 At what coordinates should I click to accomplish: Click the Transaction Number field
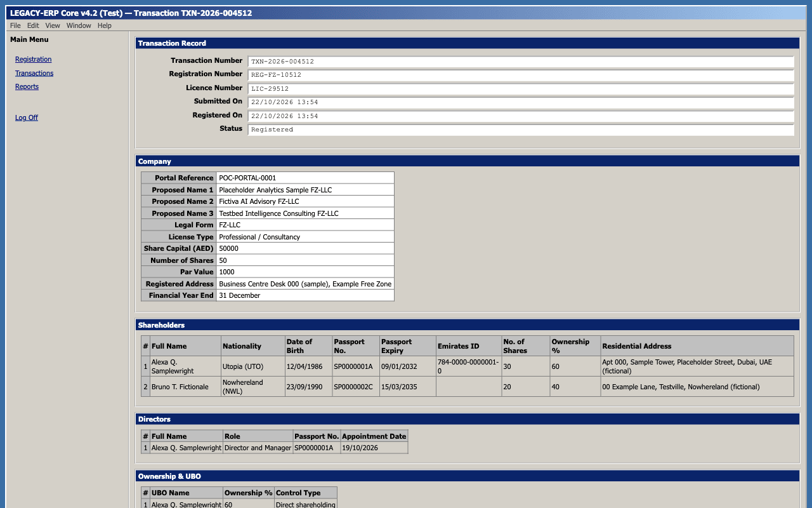pyautogui.click(x=521, y=62)
